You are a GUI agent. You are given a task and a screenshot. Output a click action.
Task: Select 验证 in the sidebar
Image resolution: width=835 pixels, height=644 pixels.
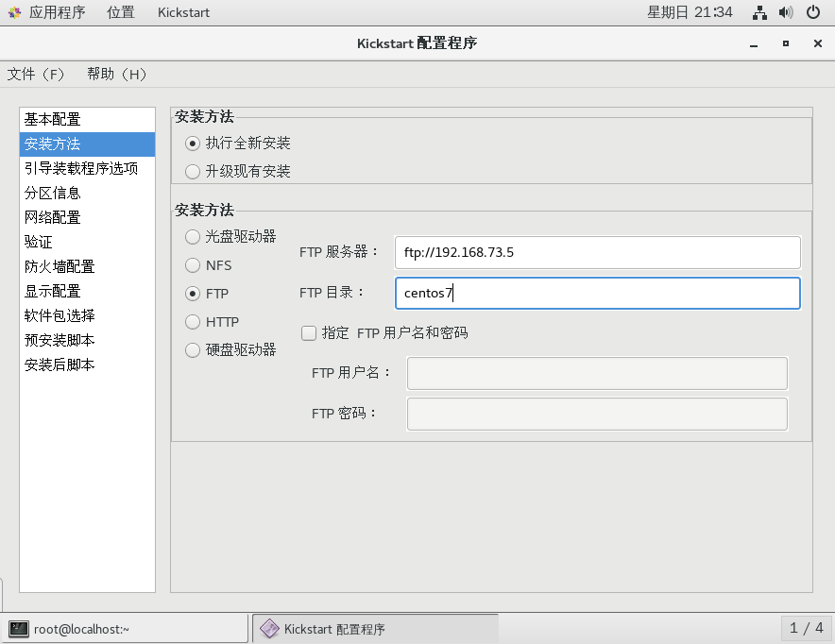click(x=87, y=242)
